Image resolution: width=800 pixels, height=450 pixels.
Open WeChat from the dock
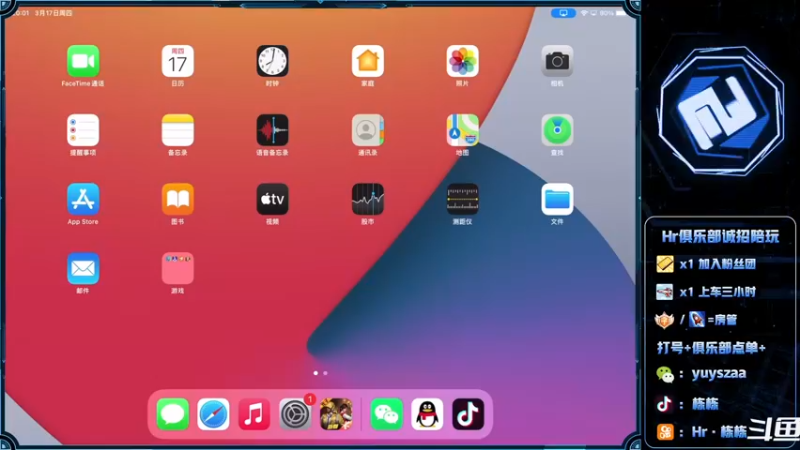point(386,414)
